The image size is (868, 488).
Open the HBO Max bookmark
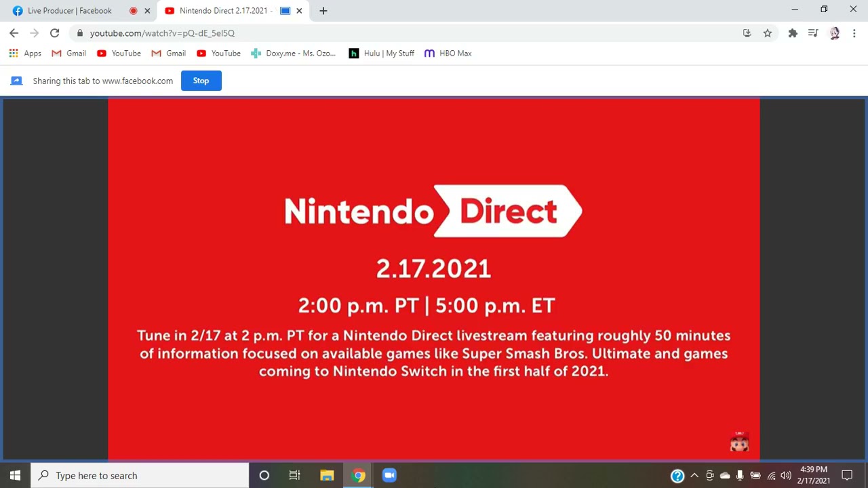point(448,53)
